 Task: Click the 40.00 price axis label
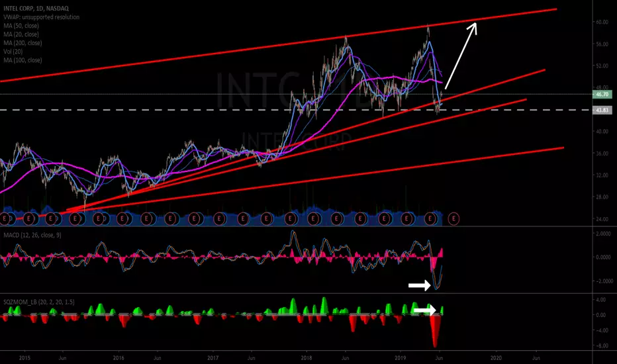point(602,132)
